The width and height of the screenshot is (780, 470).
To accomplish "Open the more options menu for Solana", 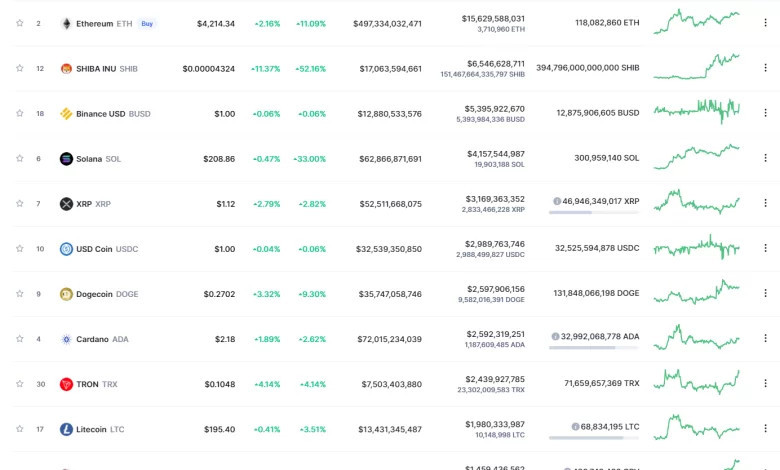I will [765, 158].
